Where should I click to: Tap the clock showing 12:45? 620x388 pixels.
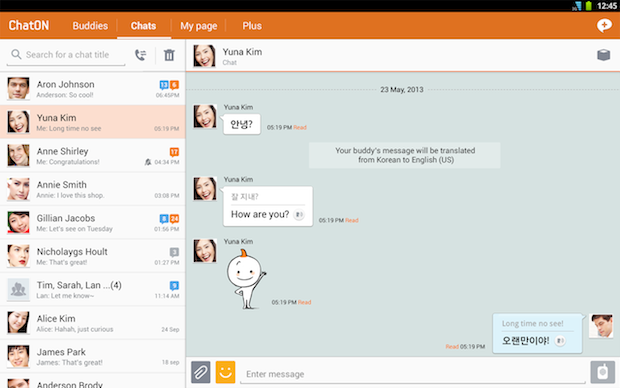tap(607, 6)
